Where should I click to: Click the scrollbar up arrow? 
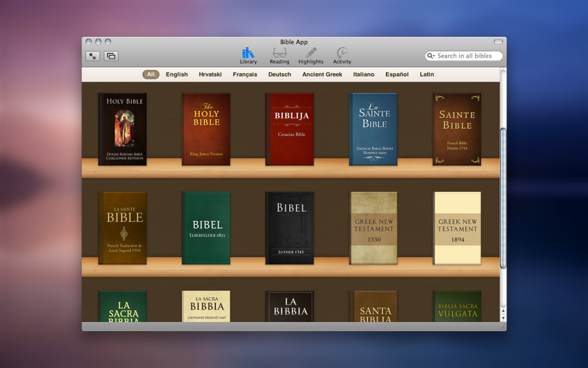503,311
